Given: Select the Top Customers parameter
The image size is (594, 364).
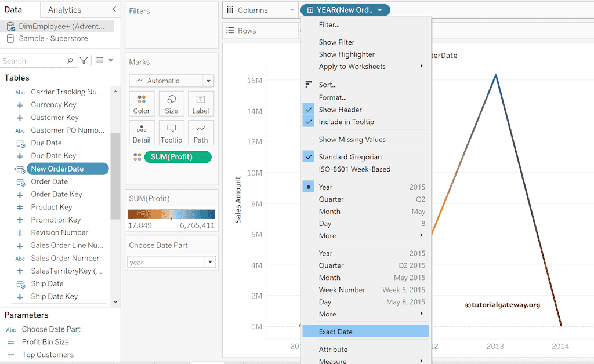Looking at the screenshot, I should click(48, 355).
